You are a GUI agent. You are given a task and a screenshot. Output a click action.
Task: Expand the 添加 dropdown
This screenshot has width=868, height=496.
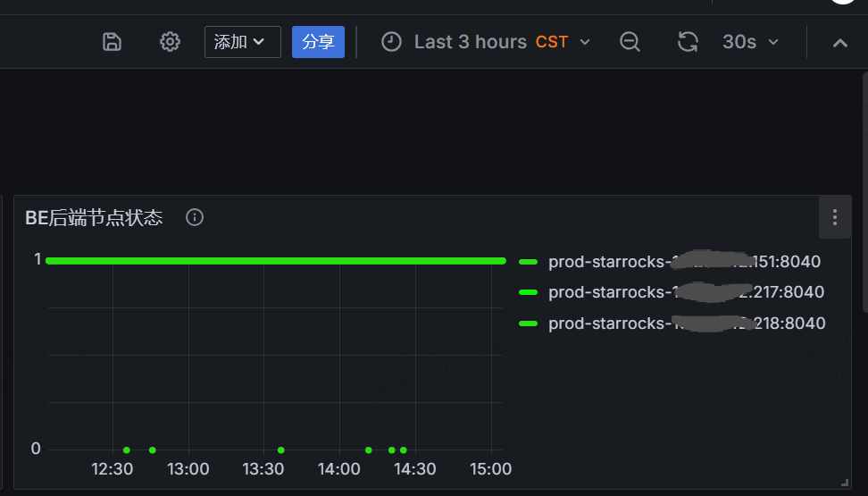click(242, 42)
